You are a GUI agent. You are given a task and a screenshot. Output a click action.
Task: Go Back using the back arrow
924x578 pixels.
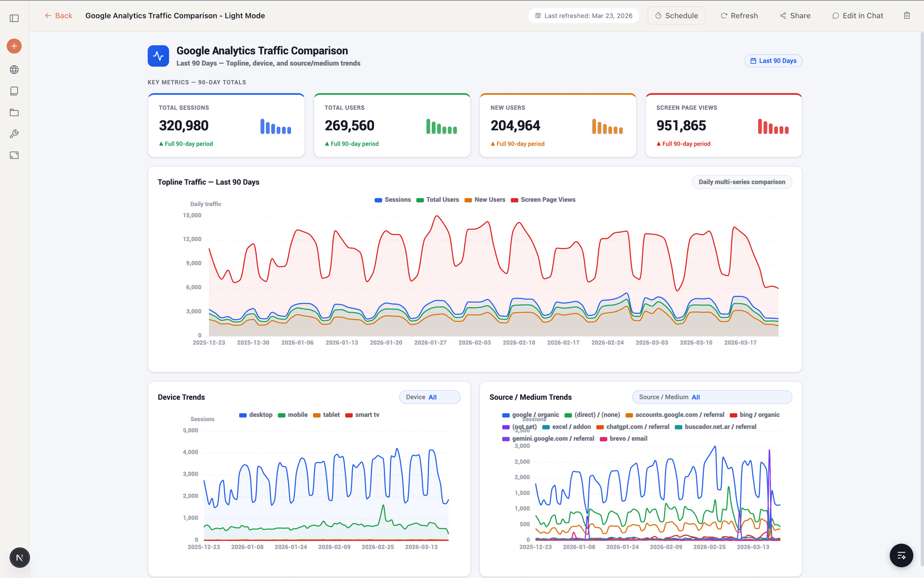(58, 15)
